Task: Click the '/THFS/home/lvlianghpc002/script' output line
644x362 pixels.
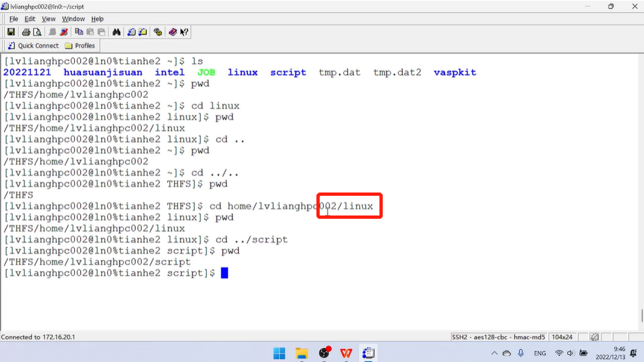Action: pyautogui.click(x=97, y=262)
